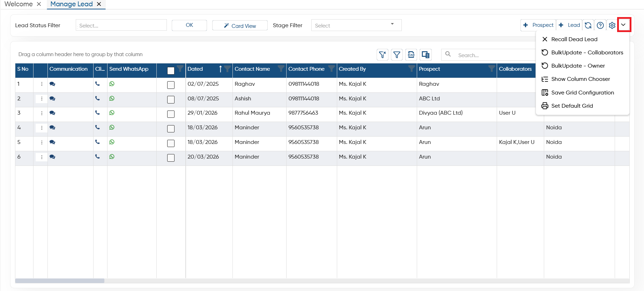The width and height of the screenshot is (644, 291).
Task: Click phone call icon for Ashish row
Action: tap(97, 98)
